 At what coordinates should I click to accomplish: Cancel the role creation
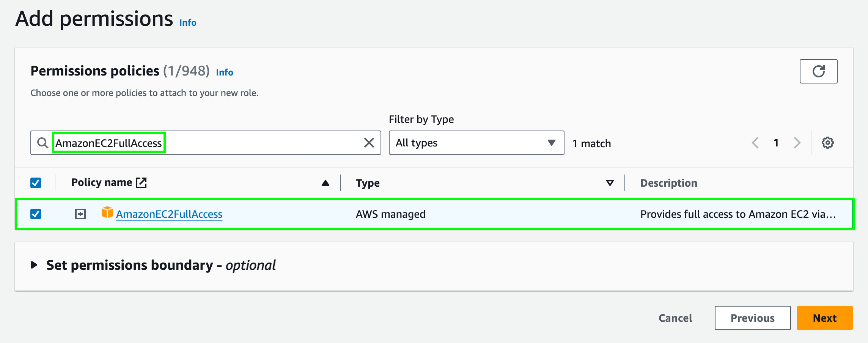[675, 318]
